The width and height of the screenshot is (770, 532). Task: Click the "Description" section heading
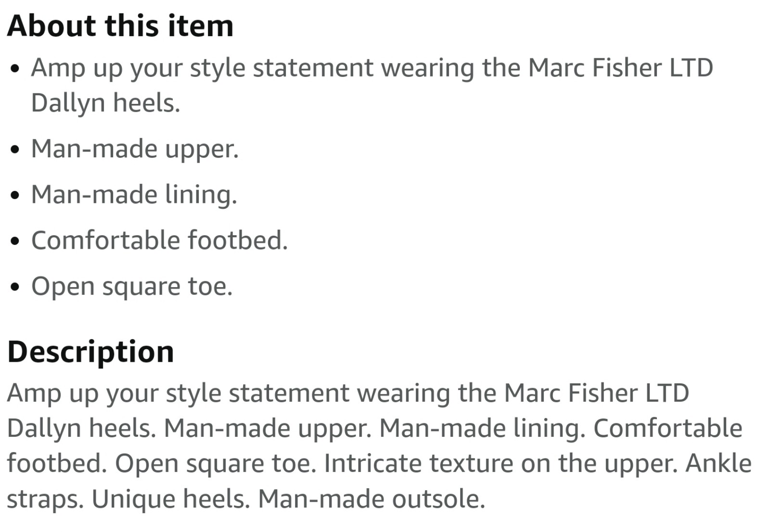[90, 352]
